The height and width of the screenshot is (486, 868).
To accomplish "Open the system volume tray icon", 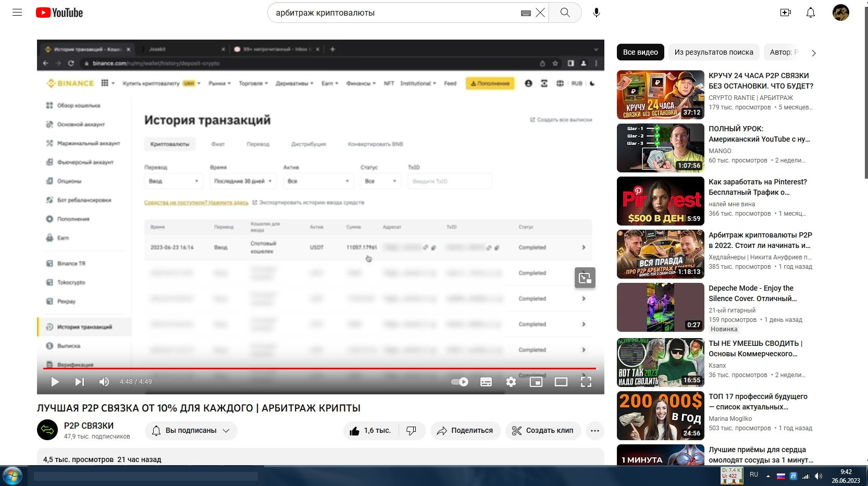I will (x=819, y=476).
